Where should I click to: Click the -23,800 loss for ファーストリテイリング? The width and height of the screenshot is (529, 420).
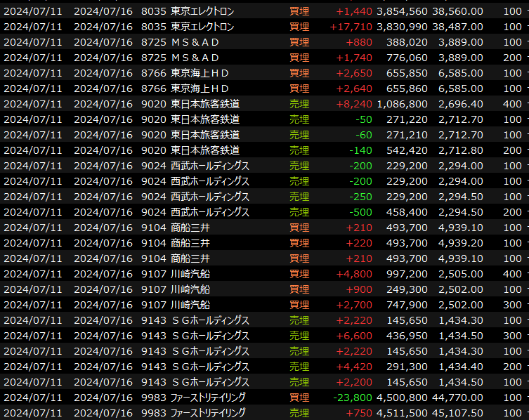(x=353, y=398)
